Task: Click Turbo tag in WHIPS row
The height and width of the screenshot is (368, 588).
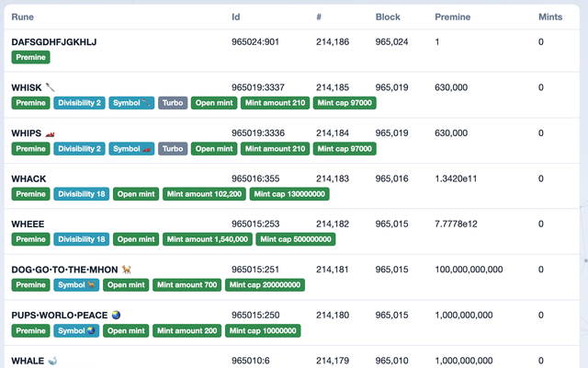Action: click(x=173, y=149)
